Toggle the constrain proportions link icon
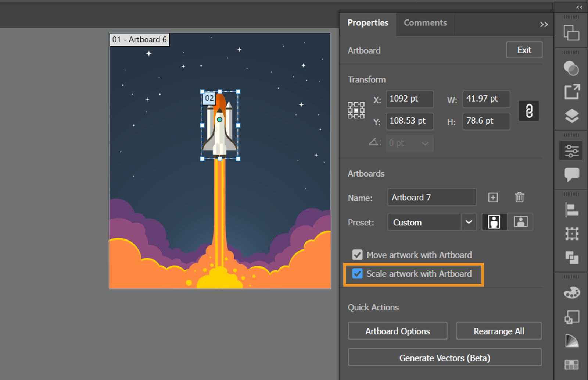This screenshot has height=380, width=588. pyautogui.click(x=528, y=111)
